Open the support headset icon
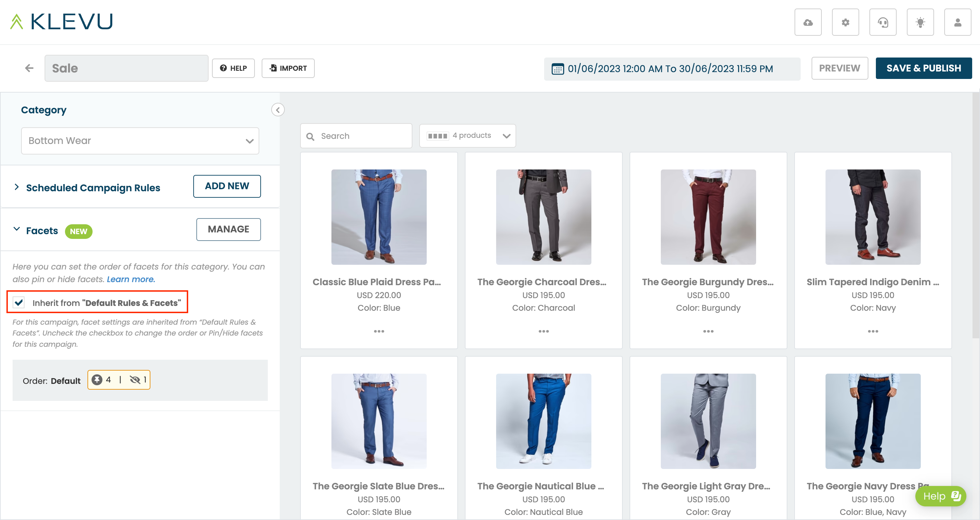The width and height of the screenshot is (980, 520). (x=883, y=22)
